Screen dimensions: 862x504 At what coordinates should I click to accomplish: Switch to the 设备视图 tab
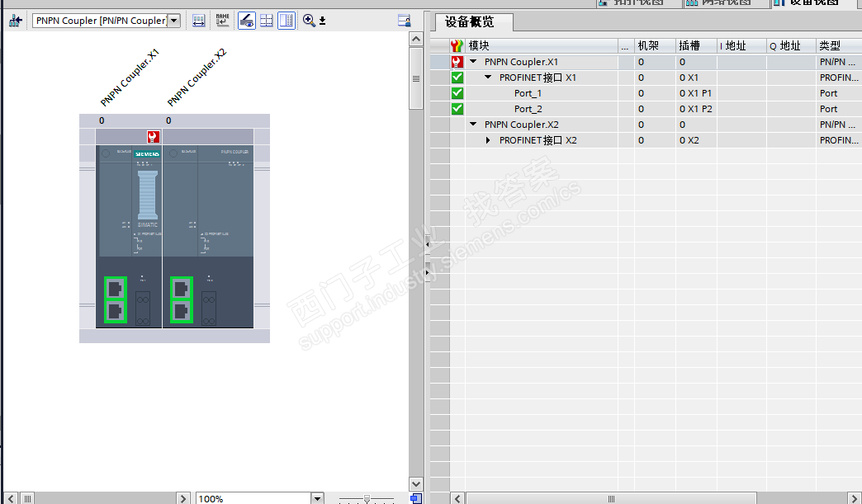pos(817,2)
